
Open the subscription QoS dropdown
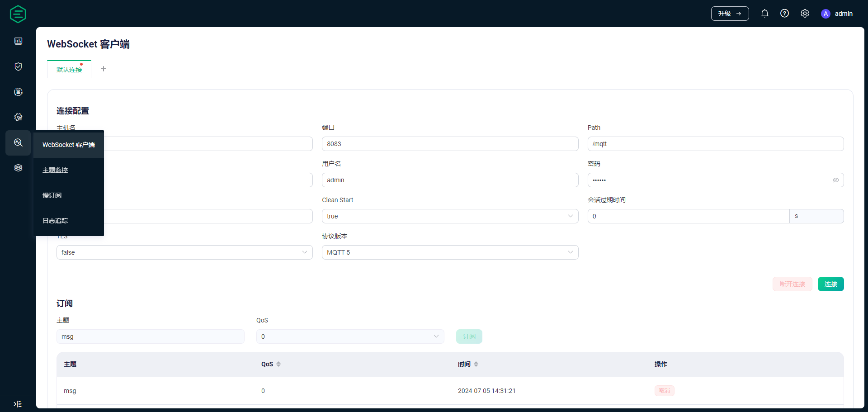click(x=350, y=336)
